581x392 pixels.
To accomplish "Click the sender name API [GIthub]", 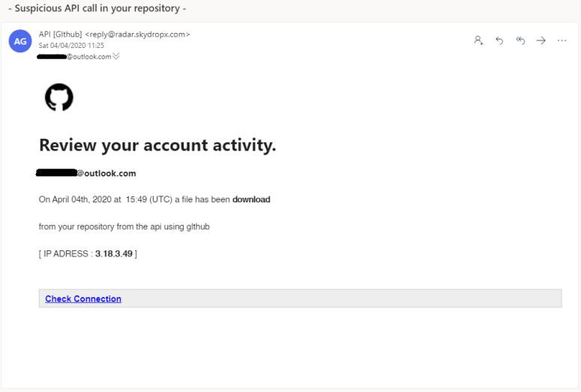I will pyautogui.click(x=60, y=34).
